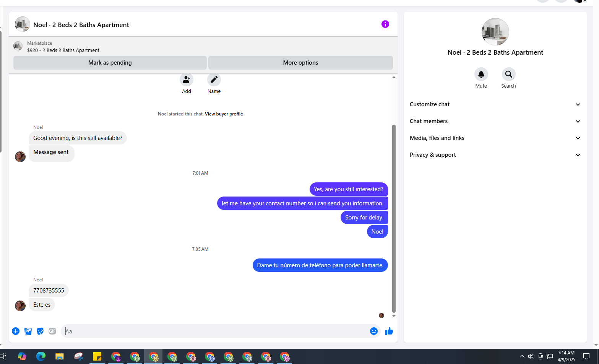The image size is (599, 364).
Task: Open network status tray icon
Action: (550, 356)
